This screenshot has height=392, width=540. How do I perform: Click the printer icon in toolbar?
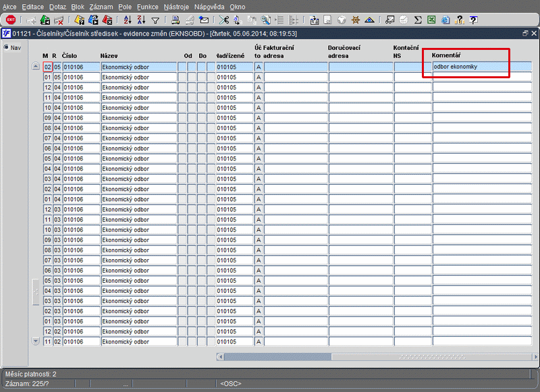pos(175,20)
